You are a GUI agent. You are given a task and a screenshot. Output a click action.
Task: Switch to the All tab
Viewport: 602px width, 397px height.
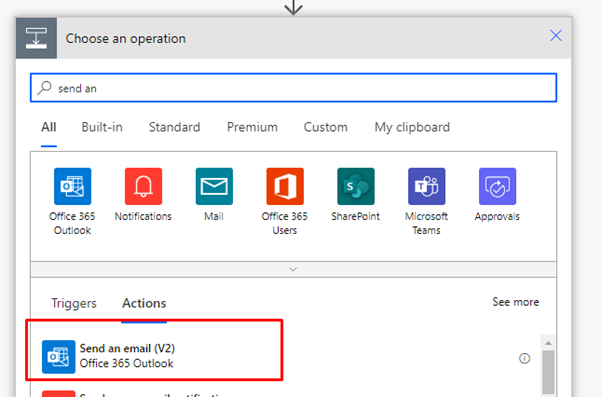point(49,127)
